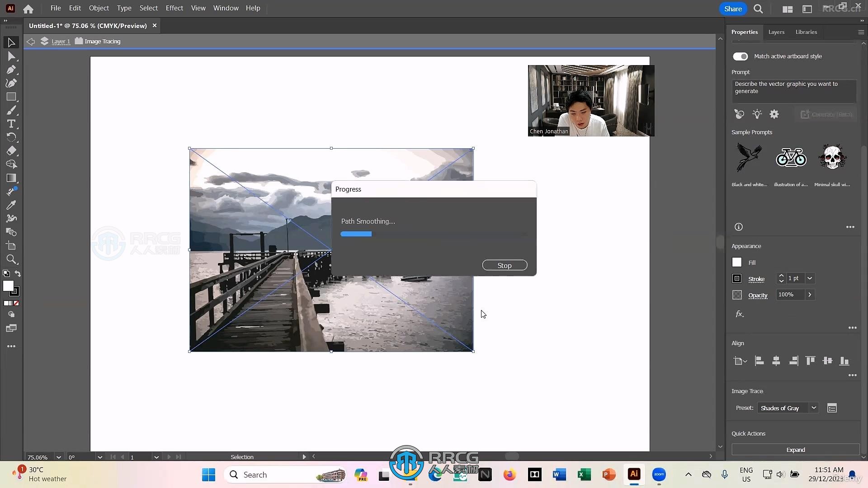Open the Image Trace panel icon
Image resolution: width=868 pixels, height=488 pixels.
pyautogui.click(x=832, y=408)
